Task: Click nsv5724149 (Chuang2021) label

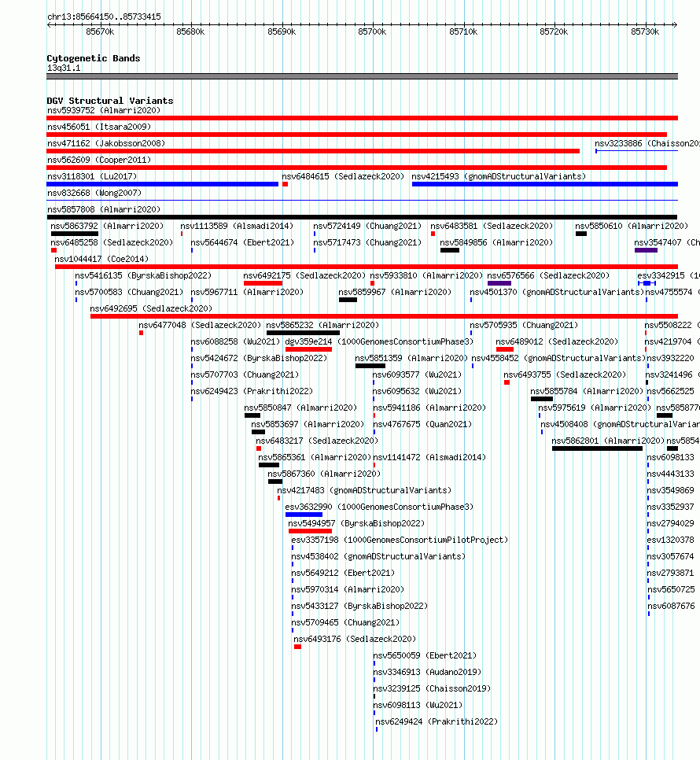Action: [x=367, y=226]
